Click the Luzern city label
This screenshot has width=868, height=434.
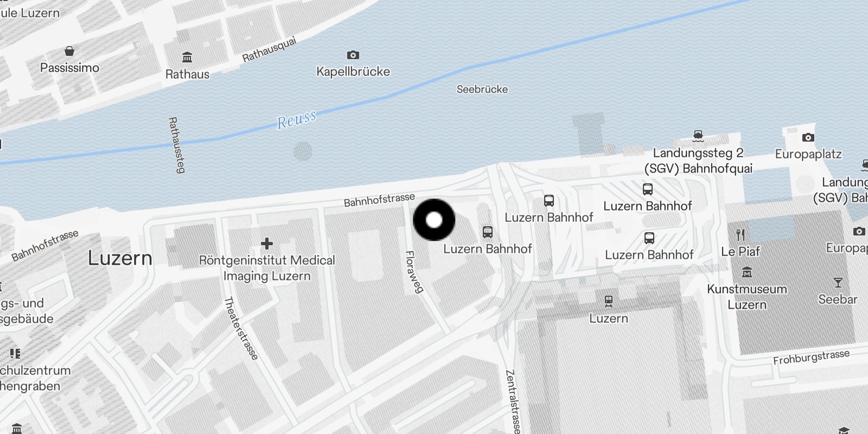(120, 258)
